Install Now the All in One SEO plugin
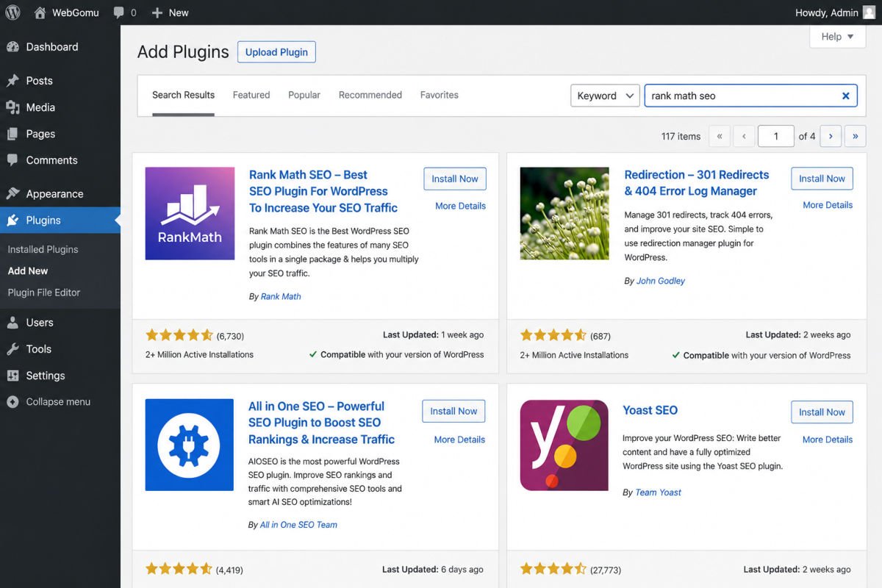 click(x=453, y=411)
